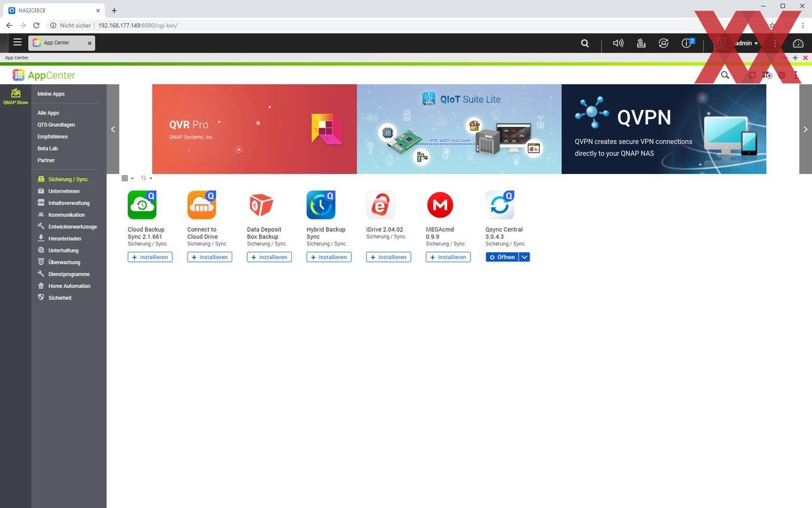Select Alle Apps category
The width and height of the screenshot is (812, 508).
[x=48, y=113]
